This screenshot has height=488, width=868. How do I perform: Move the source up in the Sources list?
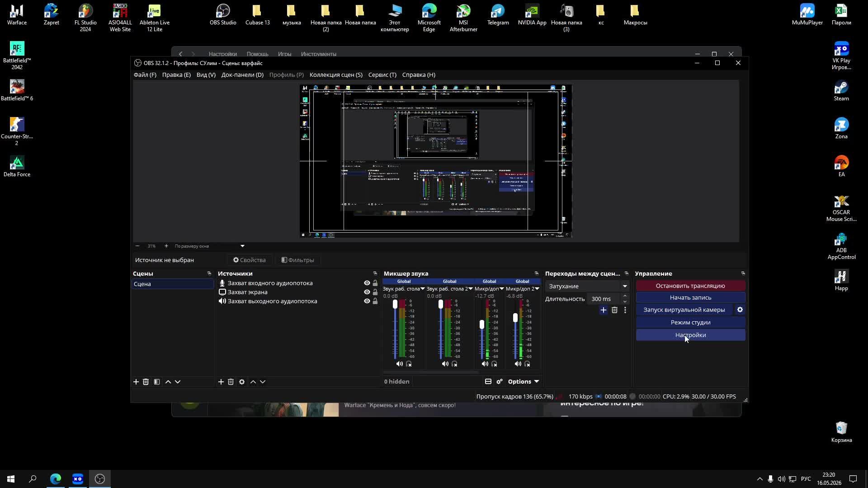[253, 382]
